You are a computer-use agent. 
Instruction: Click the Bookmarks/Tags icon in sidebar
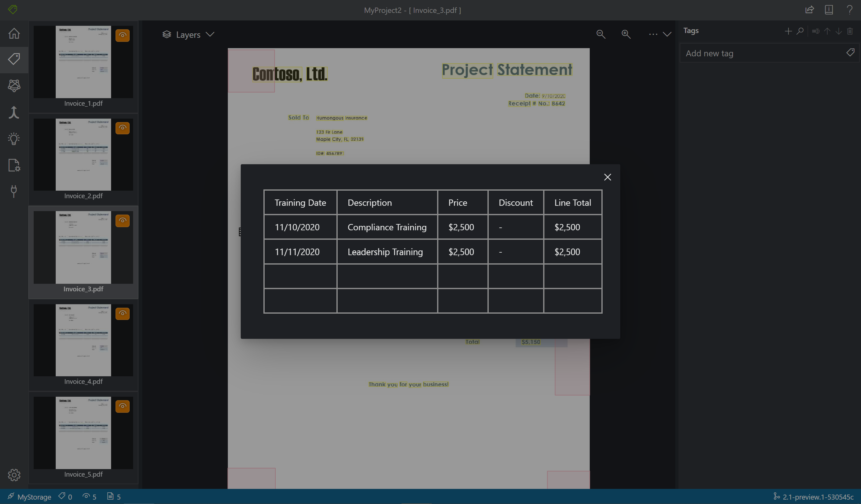[14, 59]
